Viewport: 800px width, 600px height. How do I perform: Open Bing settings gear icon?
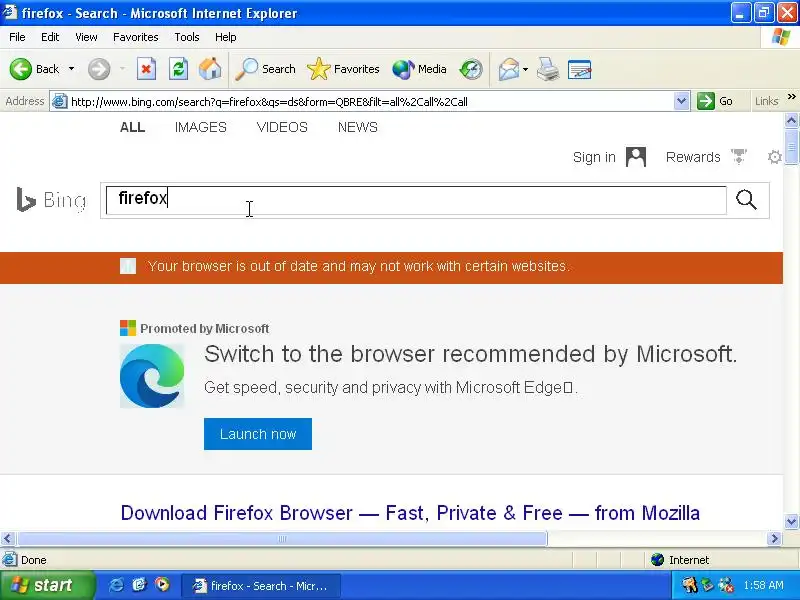pos(774,157)
